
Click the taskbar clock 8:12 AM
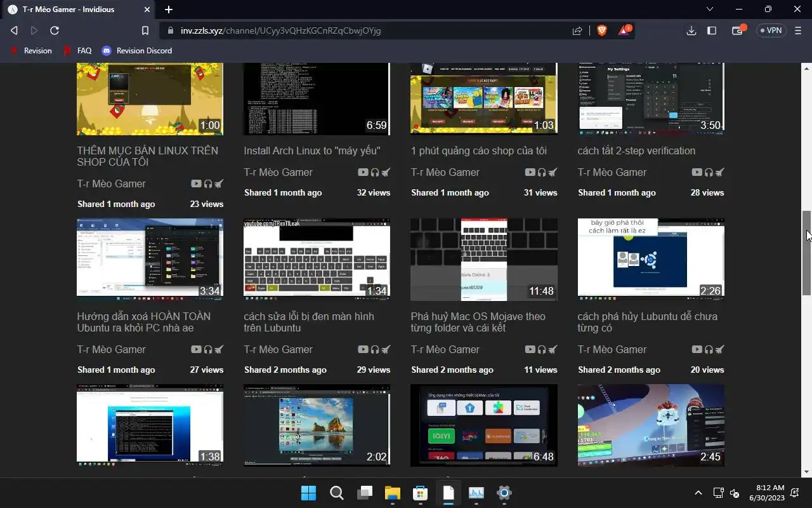(766, 493)
